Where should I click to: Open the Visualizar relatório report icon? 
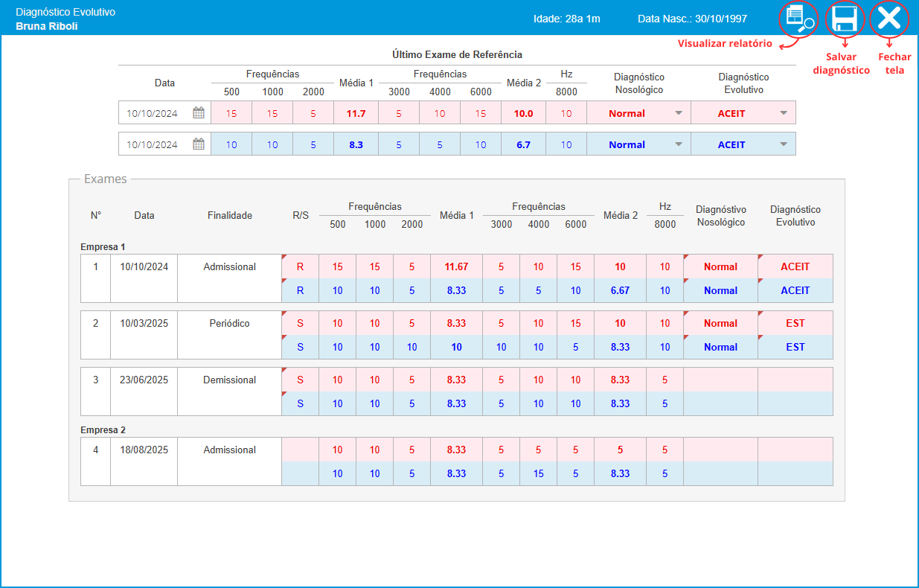pos(797,19)
